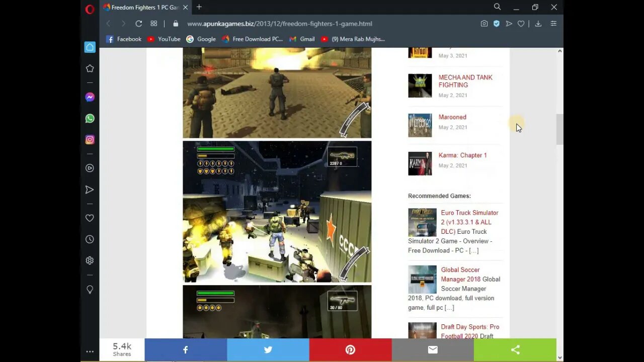Open the tab search magnifier icon
This screenshot has width=644, height=362.
click(497, 7)
